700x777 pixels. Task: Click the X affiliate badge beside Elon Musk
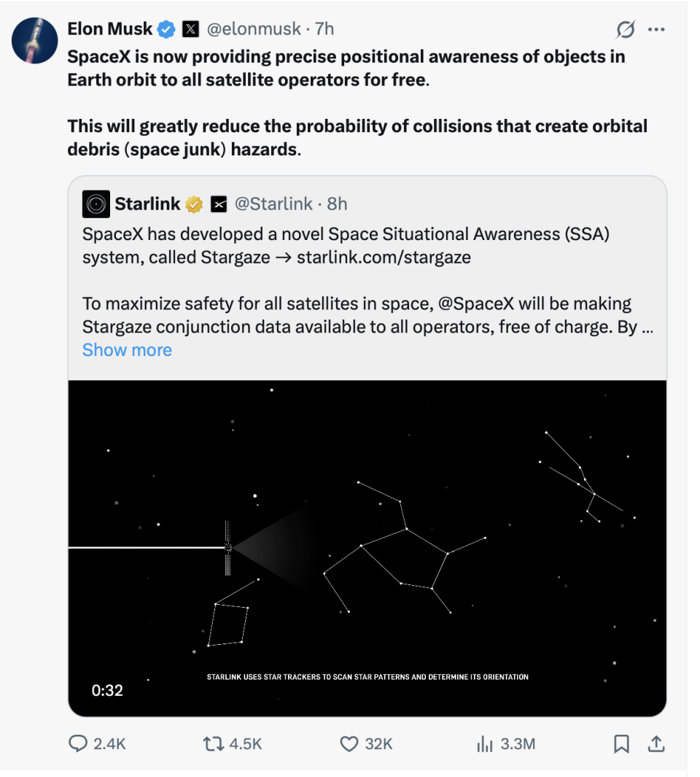[x=190, y=29]
